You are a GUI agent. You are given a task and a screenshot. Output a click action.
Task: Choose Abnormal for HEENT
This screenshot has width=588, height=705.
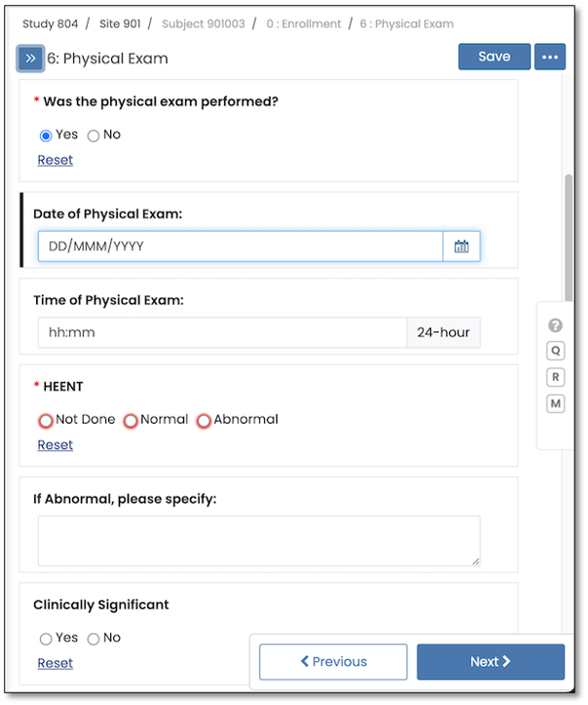203,421
